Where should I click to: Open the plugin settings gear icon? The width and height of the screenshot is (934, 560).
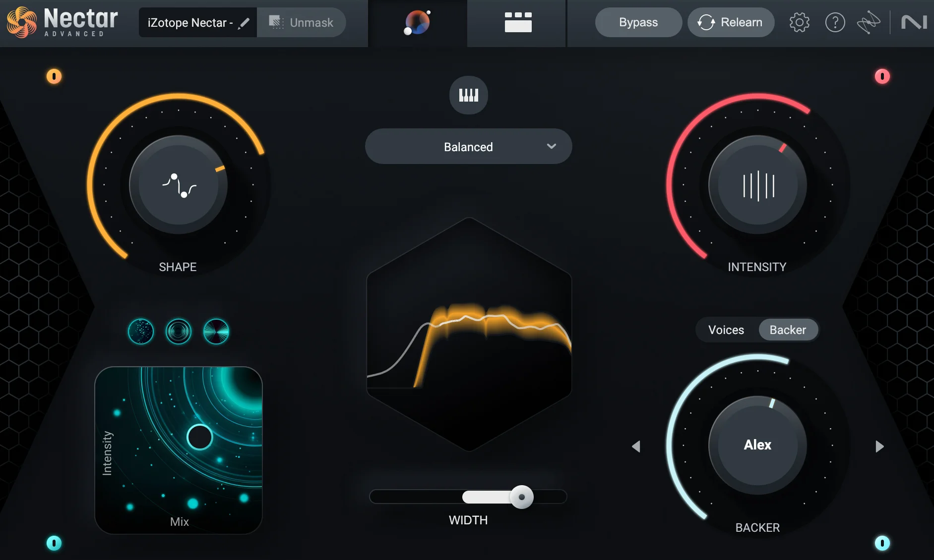799,22
